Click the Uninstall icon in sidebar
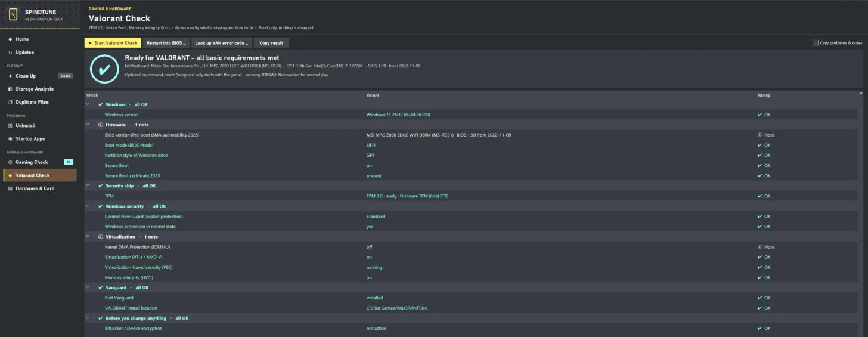 (10, 126)
